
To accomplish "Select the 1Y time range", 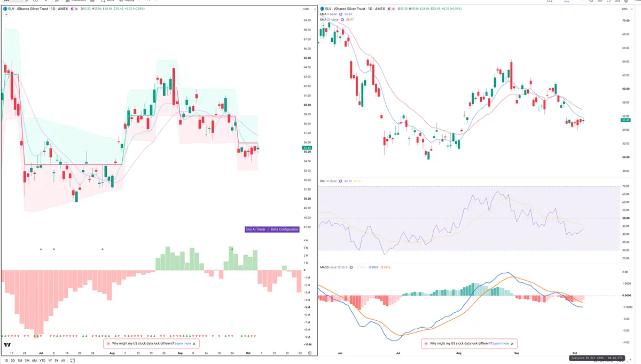I will [50, 361].
